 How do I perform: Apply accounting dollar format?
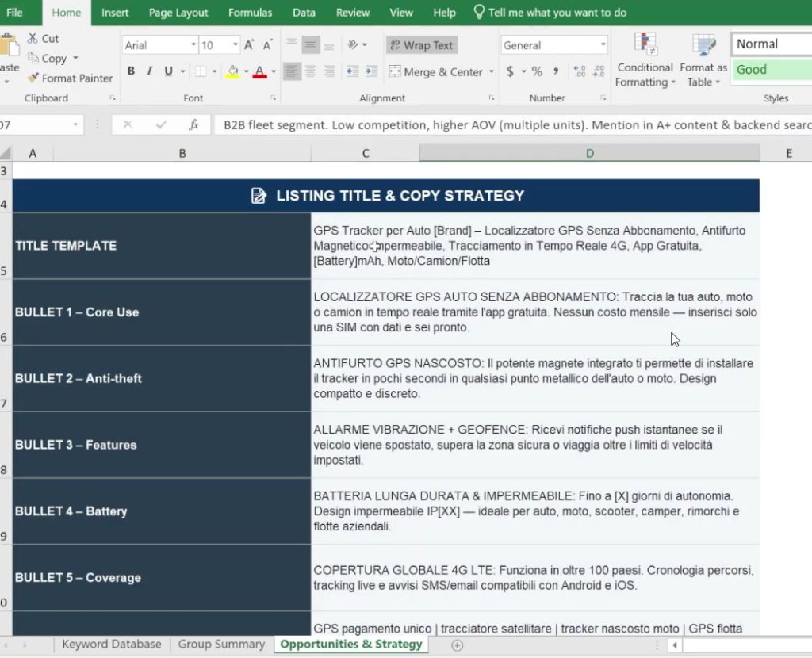510,71
